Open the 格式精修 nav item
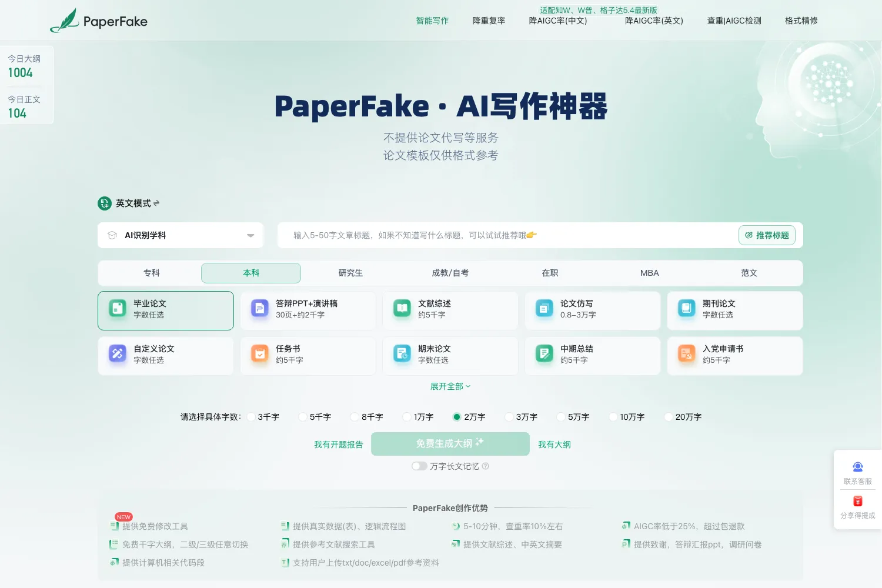Screen dimensions: 882x588 (x=801, y=21)
